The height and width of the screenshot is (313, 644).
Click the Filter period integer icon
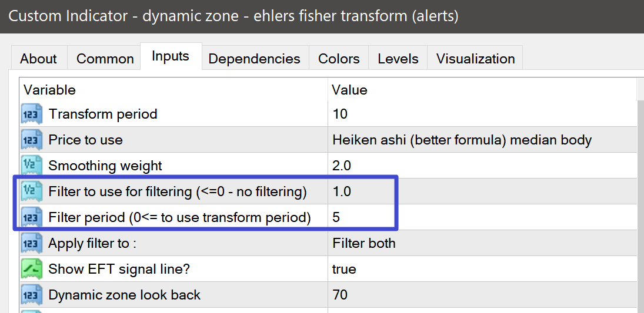(32, 217)
